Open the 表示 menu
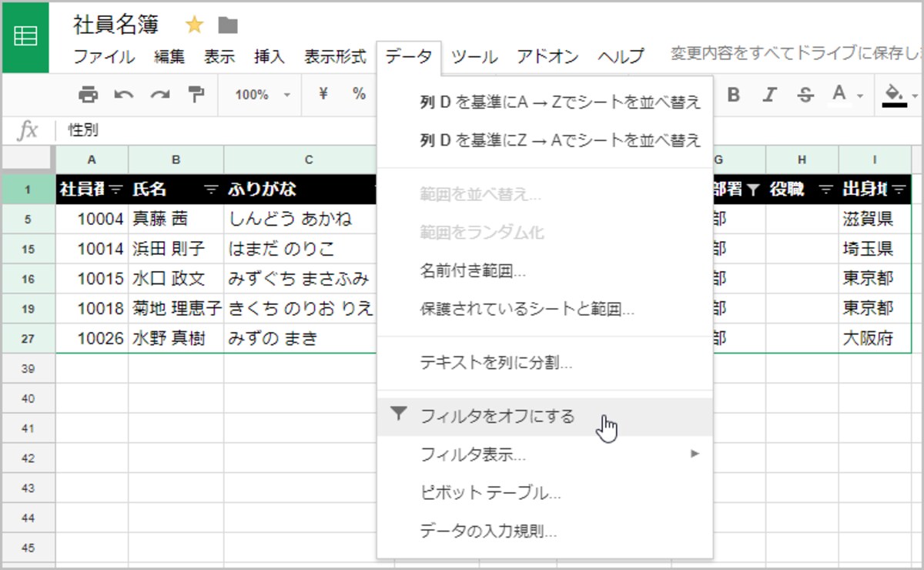 [219, 56]
